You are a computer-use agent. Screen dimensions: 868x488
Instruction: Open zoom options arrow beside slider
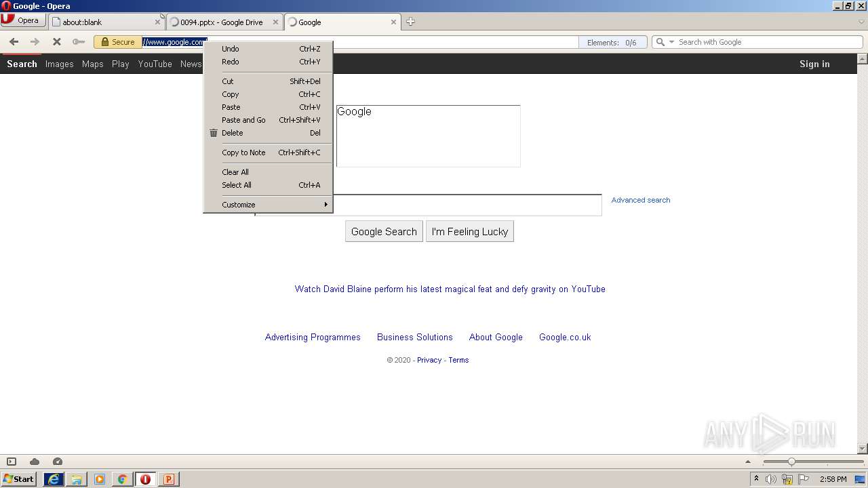coord(749,462)
